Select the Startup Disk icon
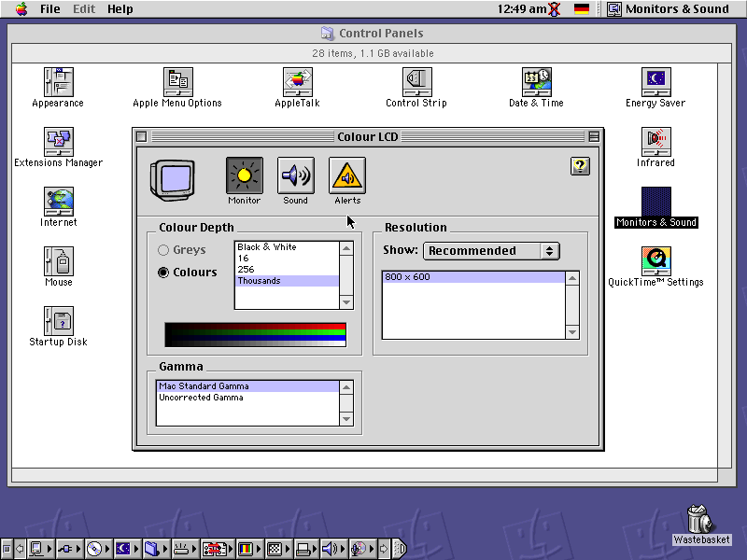 [x=58, y=321]
